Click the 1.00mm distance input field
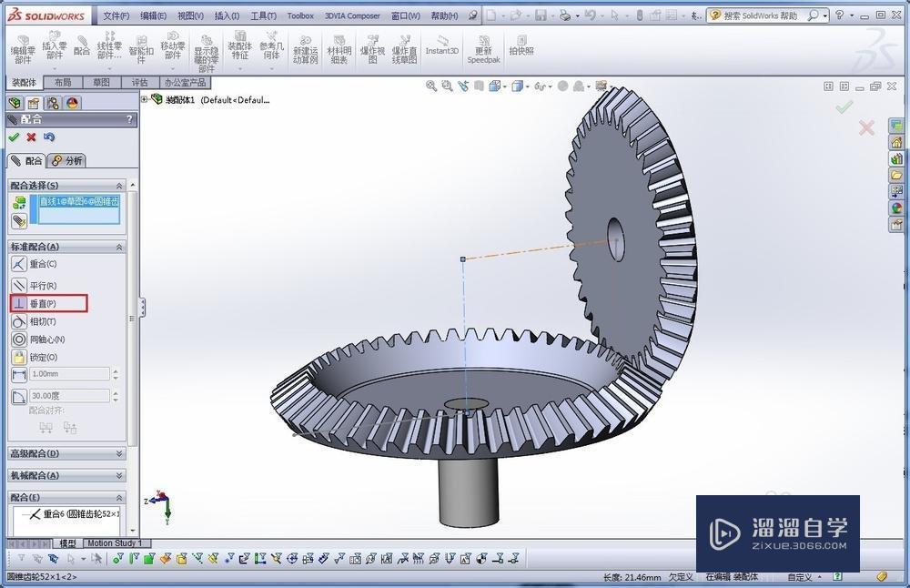The image size is (910, 588). [x=70, y=374]
